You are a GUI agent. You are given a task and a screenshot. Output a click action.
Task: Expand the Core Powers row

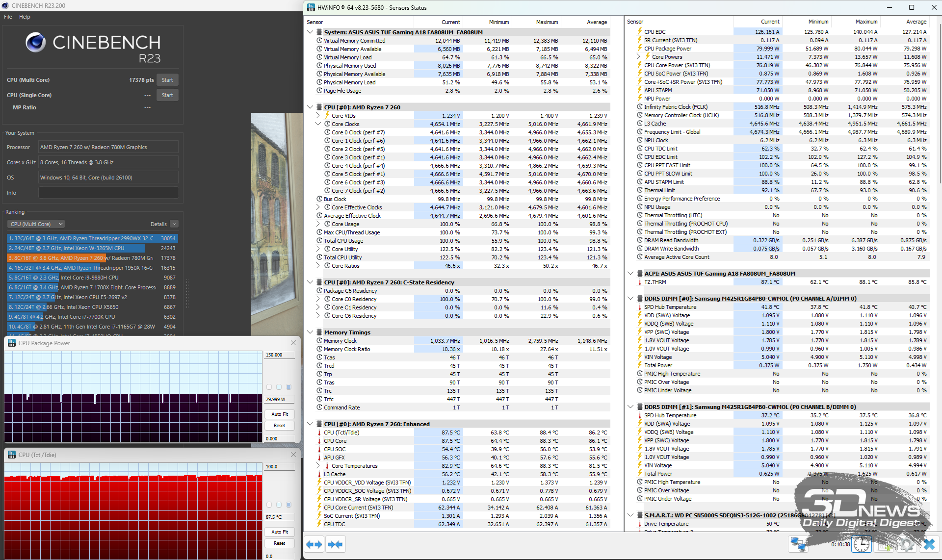pyautogui.click(x=639, y=57)
